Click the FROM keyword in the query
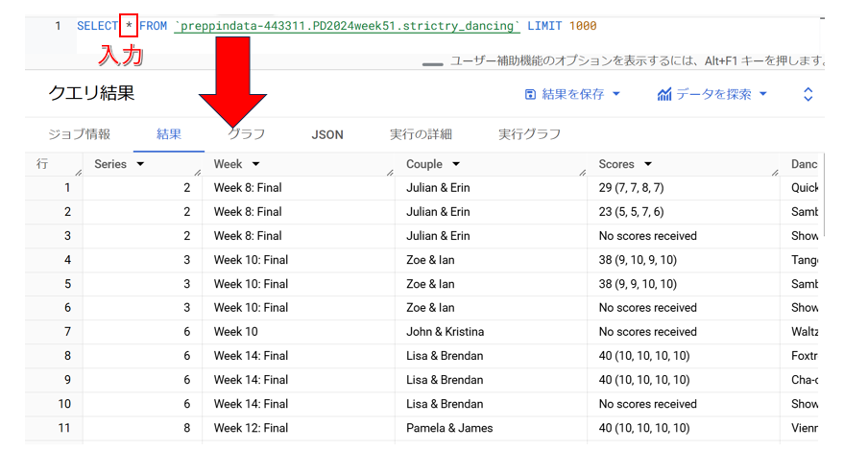The height and width of the screenshot is (473, 868). click(x=153, y=26)
